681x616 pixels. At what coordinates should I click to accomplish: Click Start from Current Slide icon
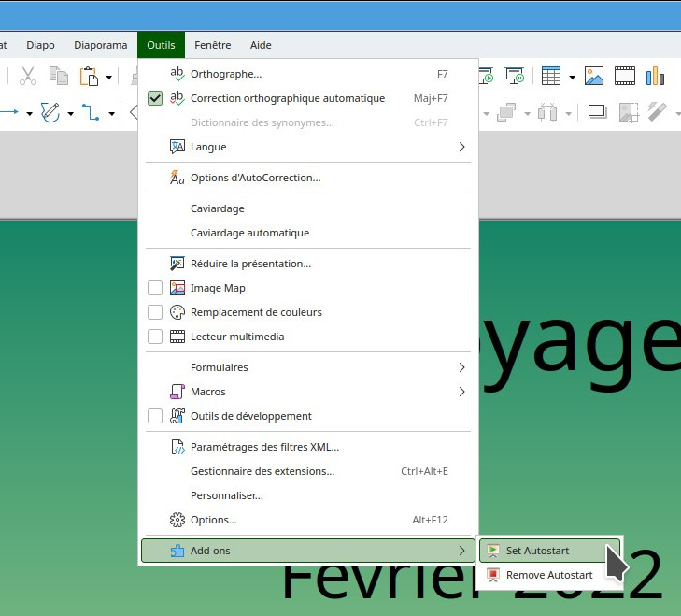click(515, 77)
